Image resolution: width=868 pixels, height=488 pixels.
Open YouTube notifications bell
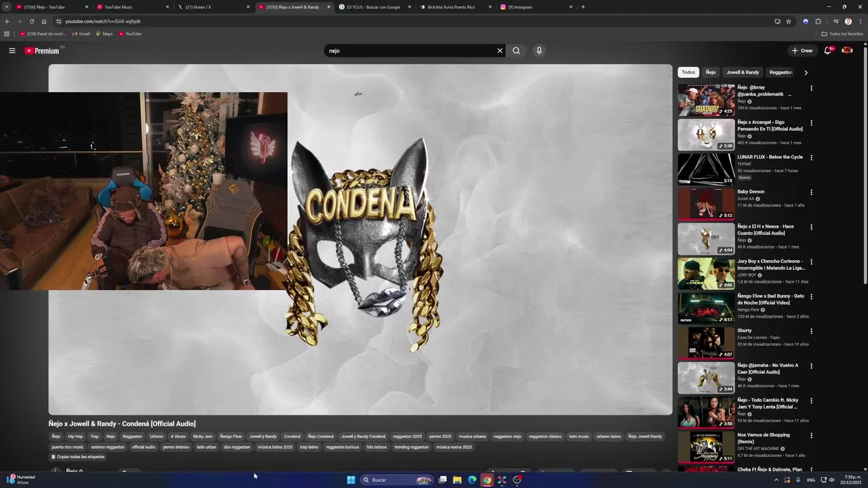828,51
